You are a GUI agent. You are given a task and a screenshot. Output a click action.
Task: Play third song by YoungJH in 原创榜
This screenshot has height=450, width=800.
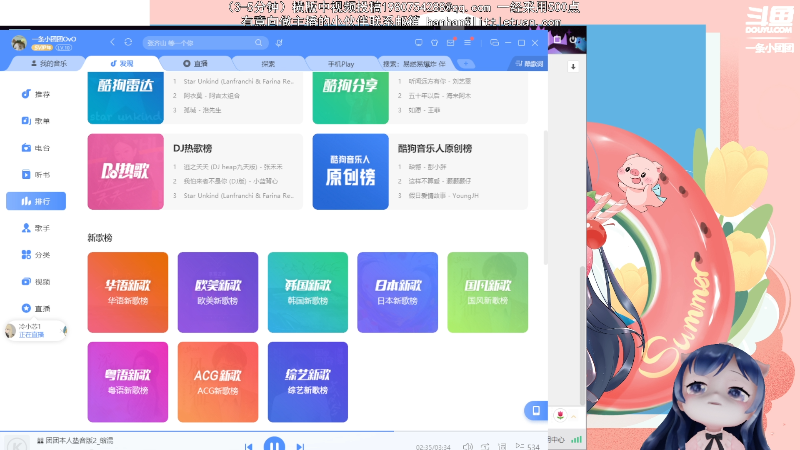443,195
